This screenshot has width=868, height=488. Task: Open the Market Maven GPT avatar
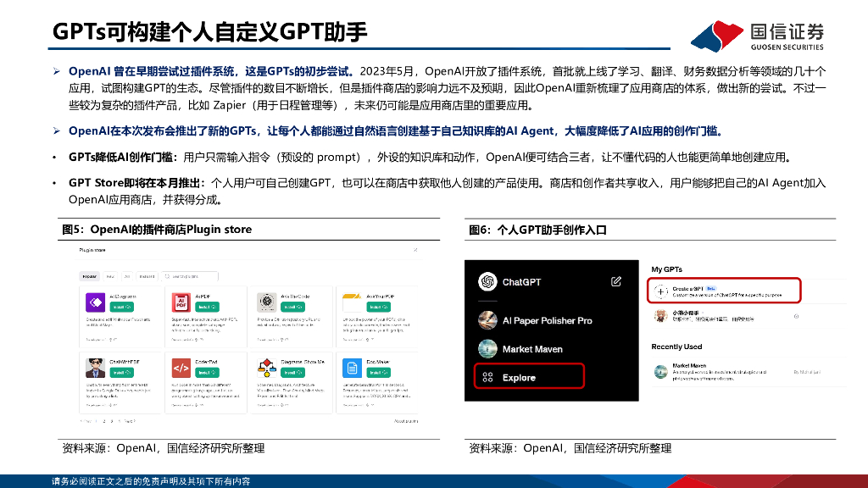click(487, 348)
